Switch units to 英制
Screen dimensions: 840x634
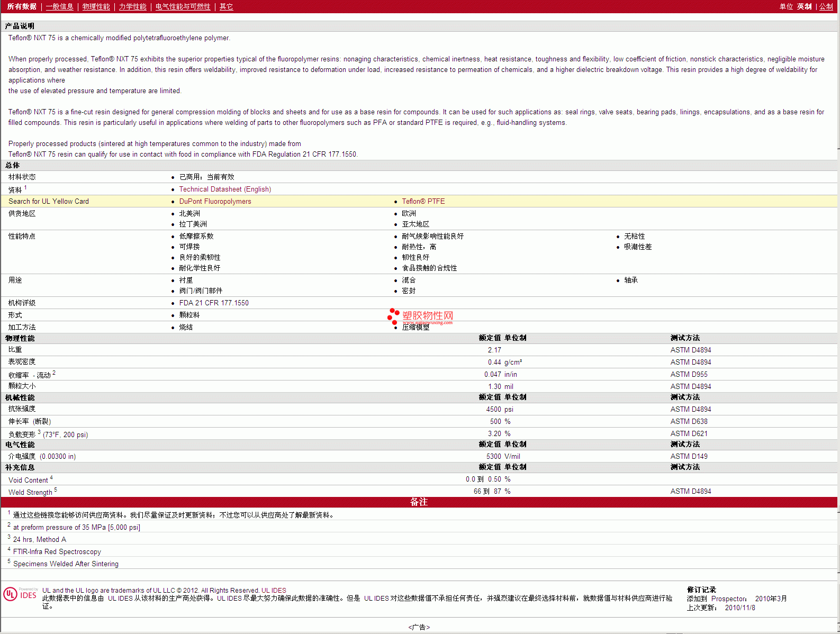(x=805, y=6)
